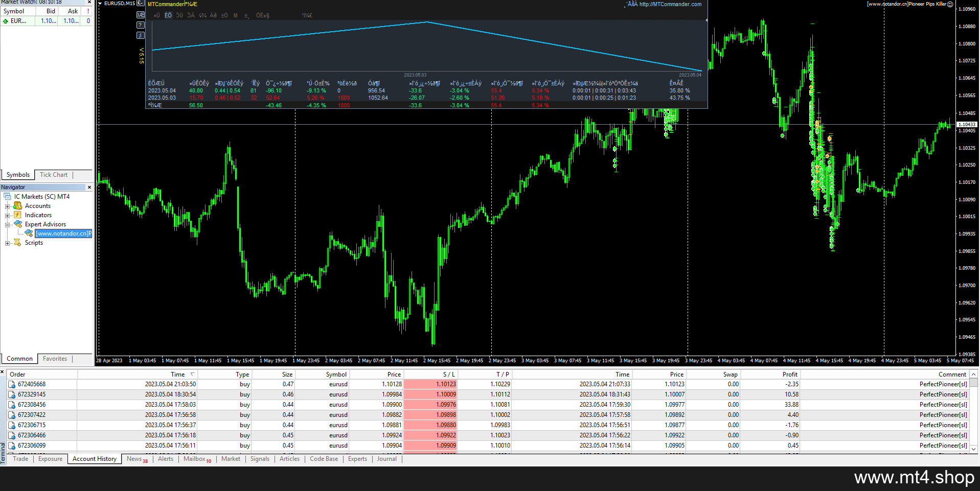Click order icon for 672329145
Screen dimensions: 980x491
click(12, 394)
